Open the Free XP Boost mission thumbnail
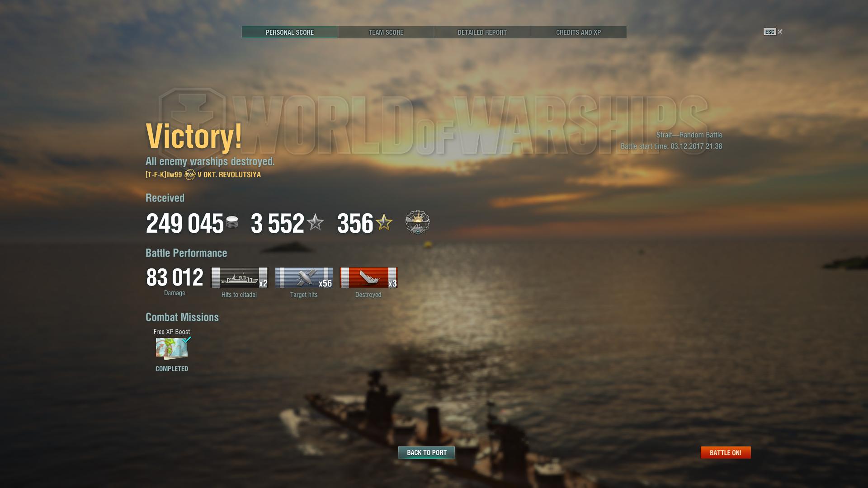This screenshot has height=488, width=868. tap(172, 348)
